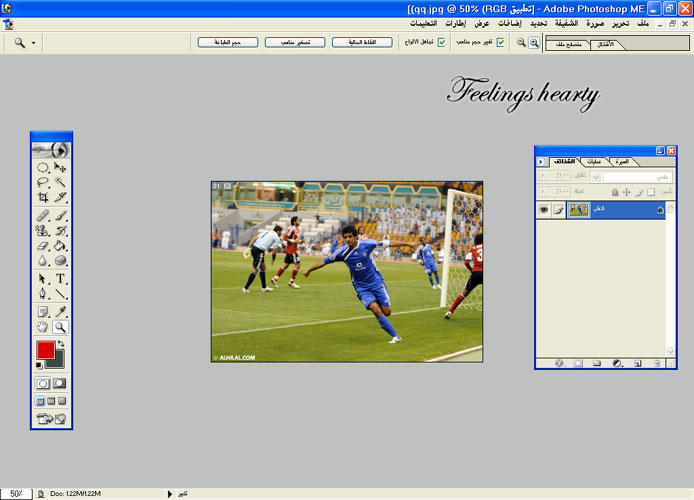Viewport: 694px width, 500px height.
Task: Click the red foreground color swatch
Action: (x=45, y=350)
